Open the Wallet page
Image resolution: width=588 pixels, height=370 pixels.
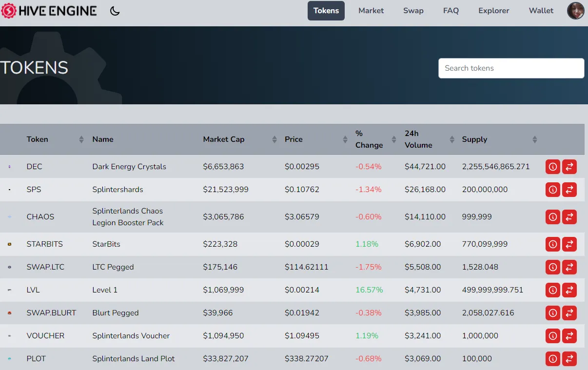pyautogui.click(x=541, y=11)
